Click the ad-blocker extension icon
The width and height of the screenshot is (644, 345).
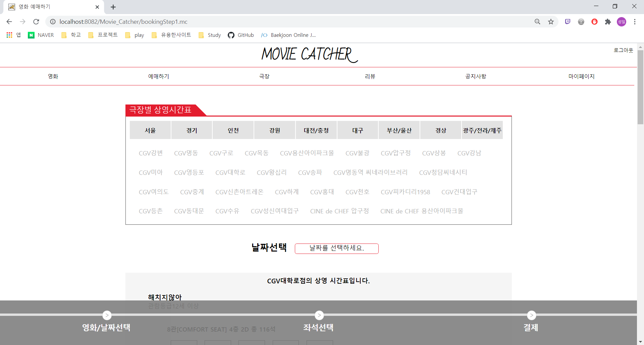(594, 21)
